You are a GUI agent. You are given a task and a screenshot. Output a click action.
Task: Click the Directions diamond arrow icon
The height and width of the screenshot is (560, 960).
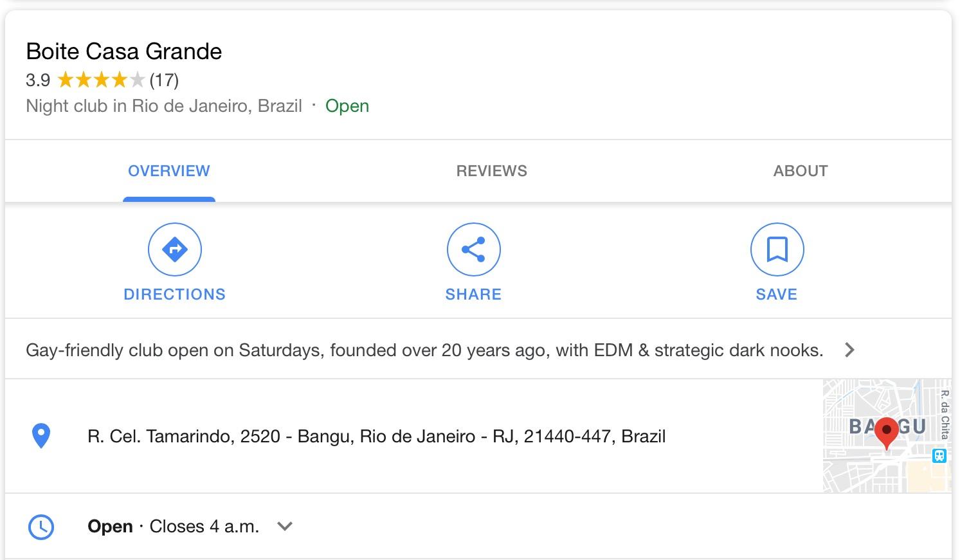pos(175,249)
